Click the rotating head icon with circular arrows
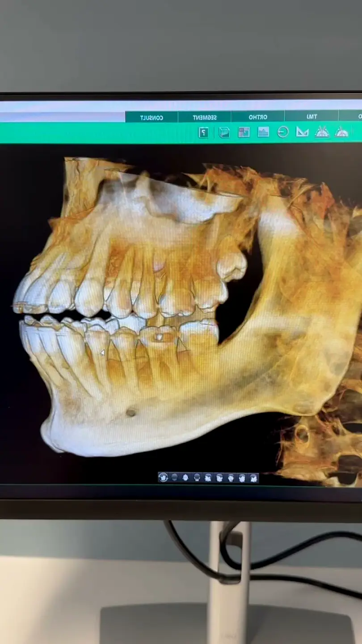The width and height of the screenshot is (362, 644). [x=163, y=478]
